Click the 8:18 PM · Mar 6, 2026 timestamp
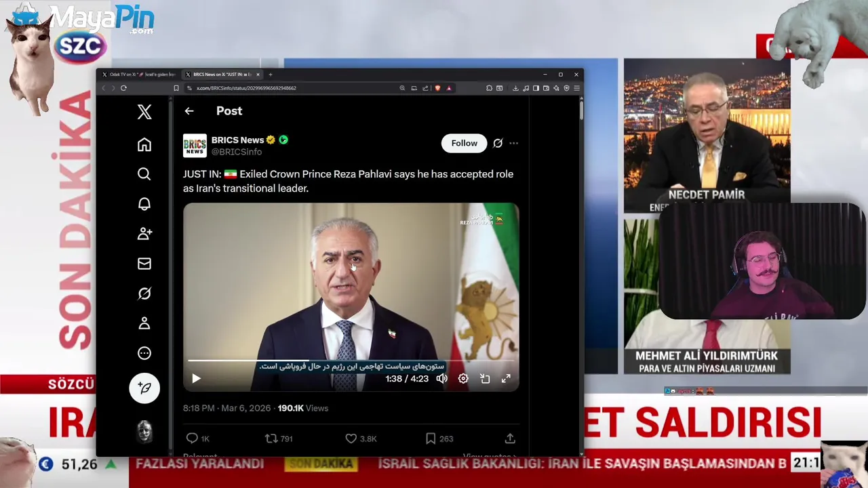 click(x=228, y=408)
